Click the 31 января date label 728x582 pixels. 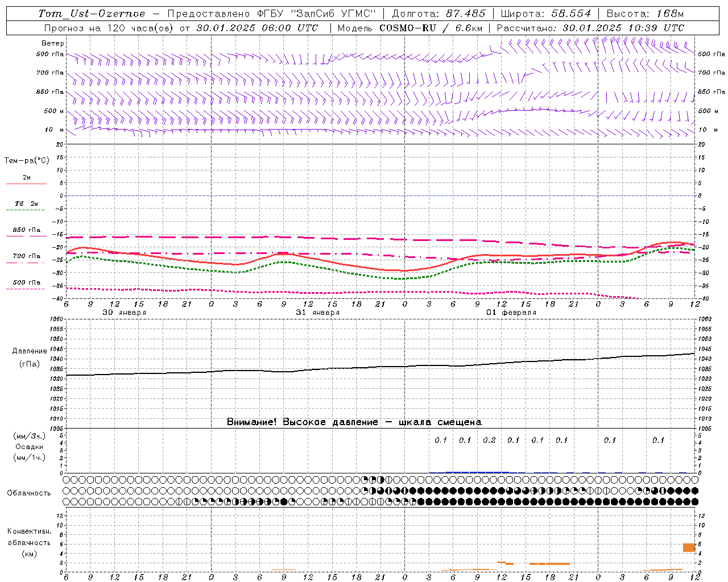(x=317, y=313)
